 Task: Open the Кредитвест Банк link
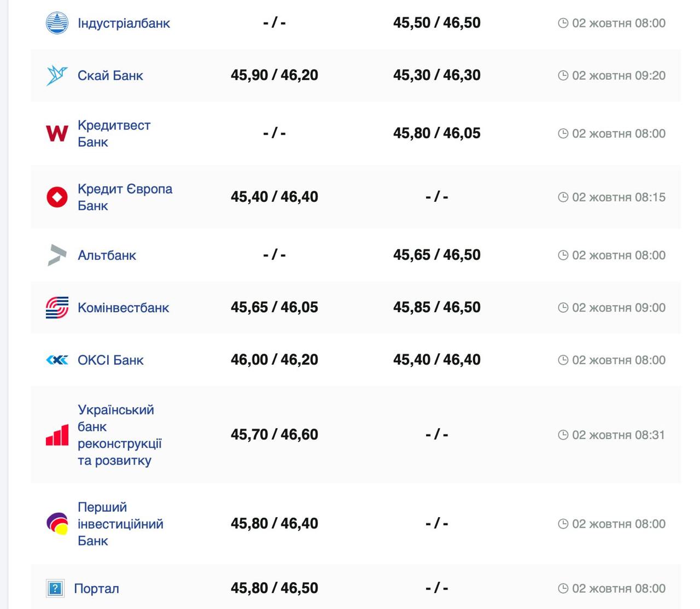pos(113,133)
